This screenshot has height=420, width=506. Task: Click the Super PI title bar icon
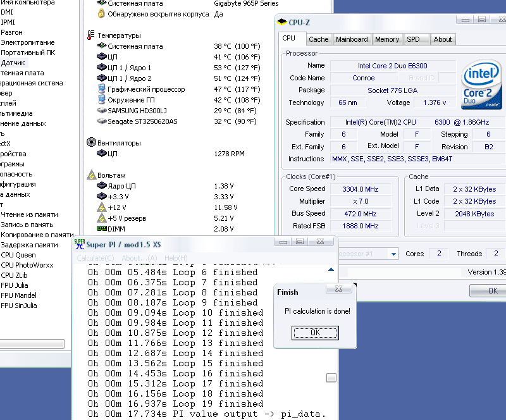tap(80, 244)
